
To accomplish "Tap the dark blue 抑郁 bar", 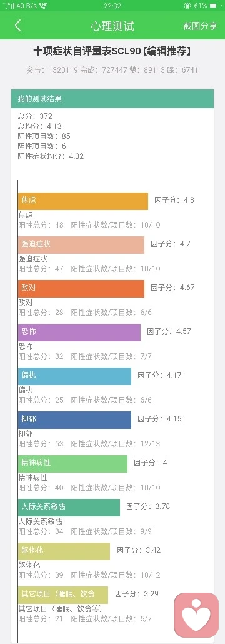I will [x=75, y=420].
